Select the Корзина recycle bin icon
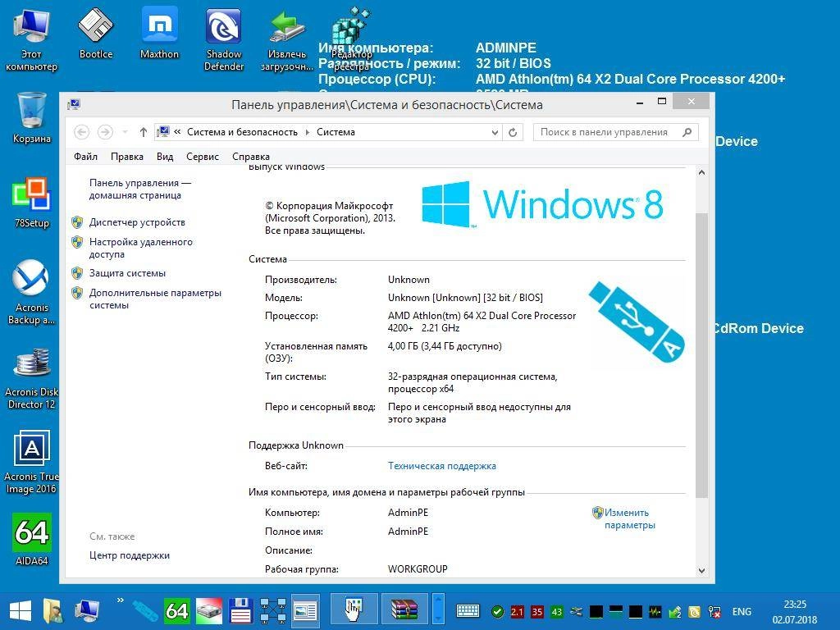The width and height of the screenshot is (840, 630). click(32, 118)
